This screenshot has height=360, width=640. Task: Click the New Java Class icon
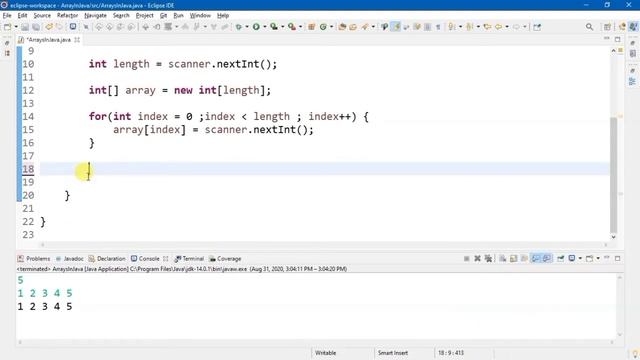coord(323,27)
